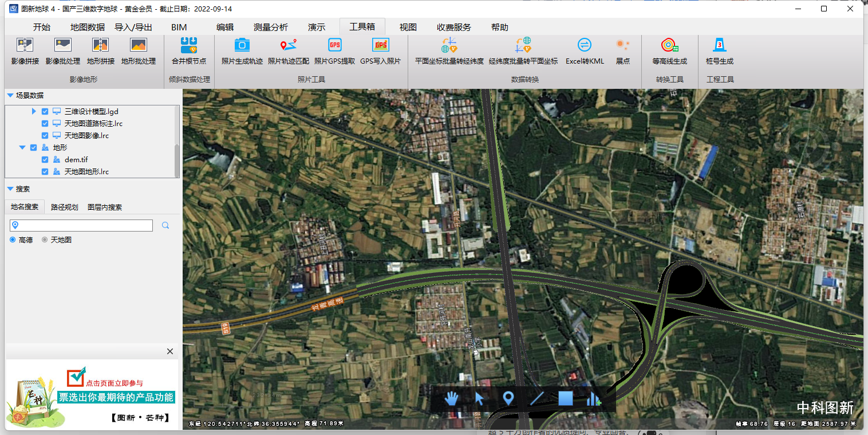Click the place name search input field

pyautogui.click(x=86, y=226)
